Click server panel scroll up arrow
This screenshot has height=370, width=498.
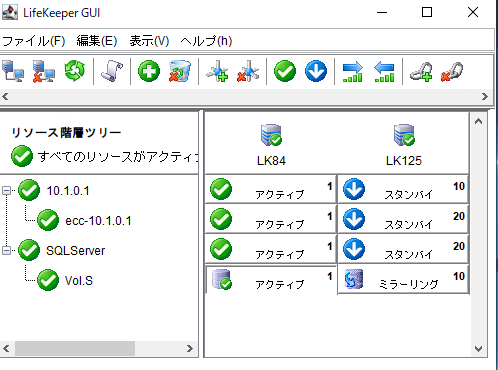[x=479, y=121]
